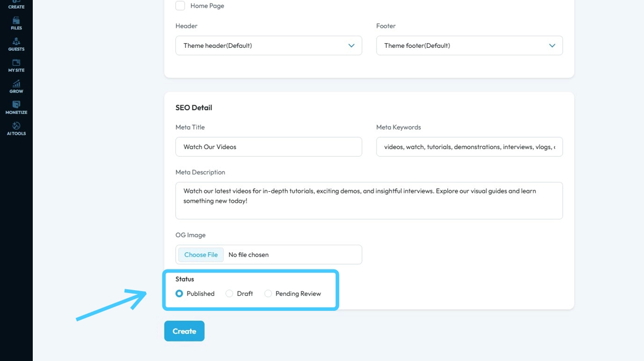Click the Header dropdown chevron arrow
The image size is (644, 361).
pos(351,45)
